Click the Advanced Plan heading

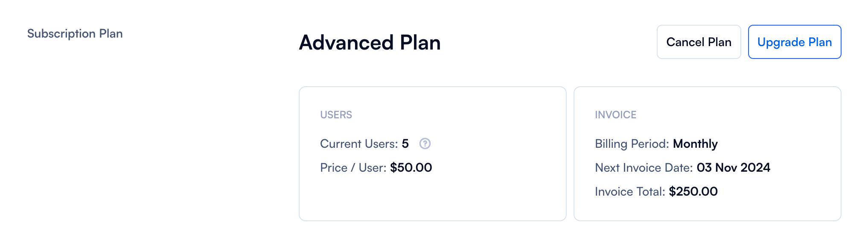click(370, 43)
